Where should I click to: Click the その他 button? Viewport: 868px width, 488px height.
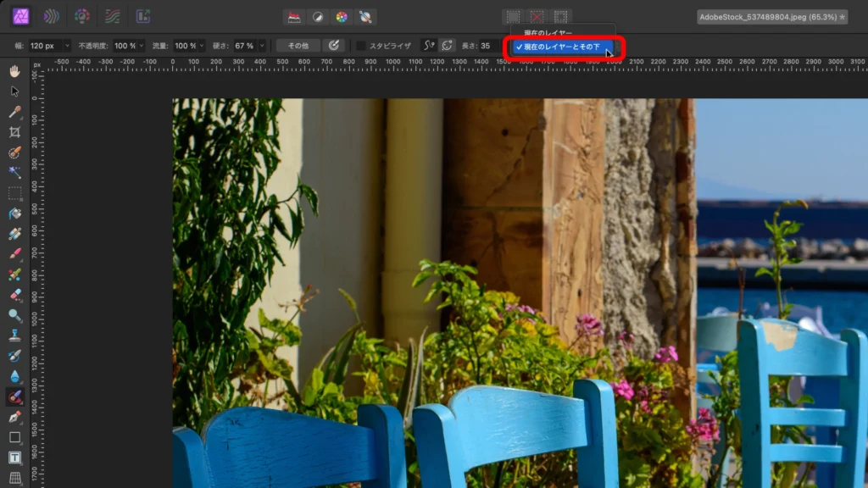[298, 46]
